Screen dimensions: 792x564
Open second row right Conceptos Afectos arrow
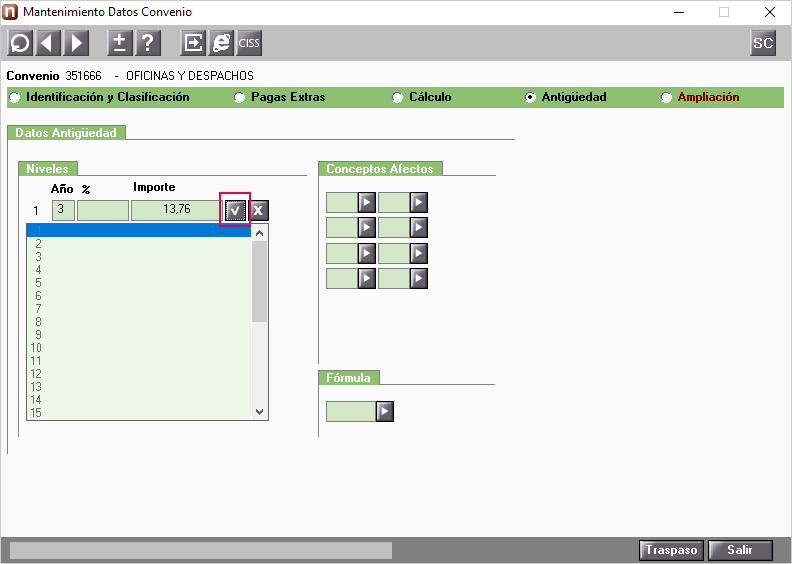pyautogui.click(x=419, y=228)
